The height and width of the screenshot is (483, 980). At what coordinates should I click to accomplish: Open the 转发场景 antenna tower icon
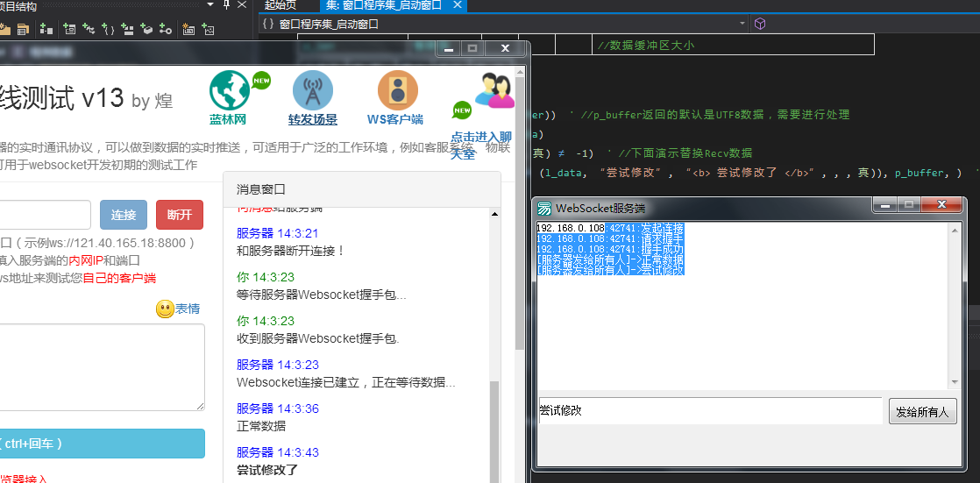tap(312, 90)
